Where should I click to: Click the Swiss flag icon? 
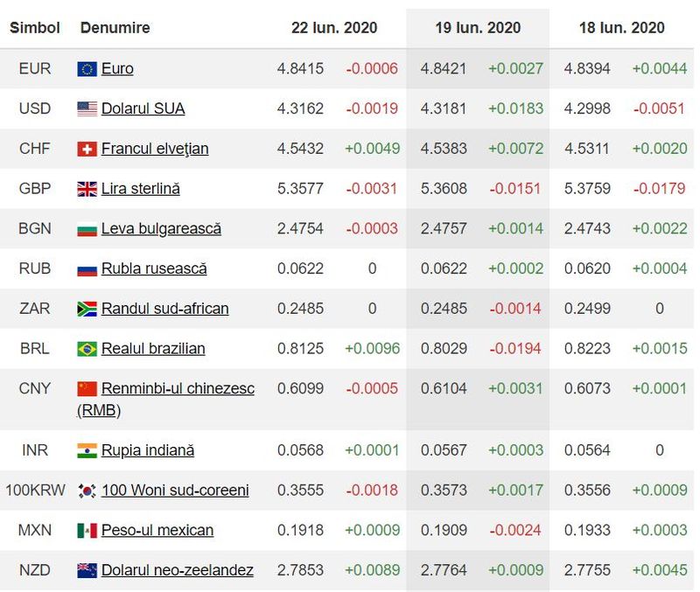click(x=87, y=150)
